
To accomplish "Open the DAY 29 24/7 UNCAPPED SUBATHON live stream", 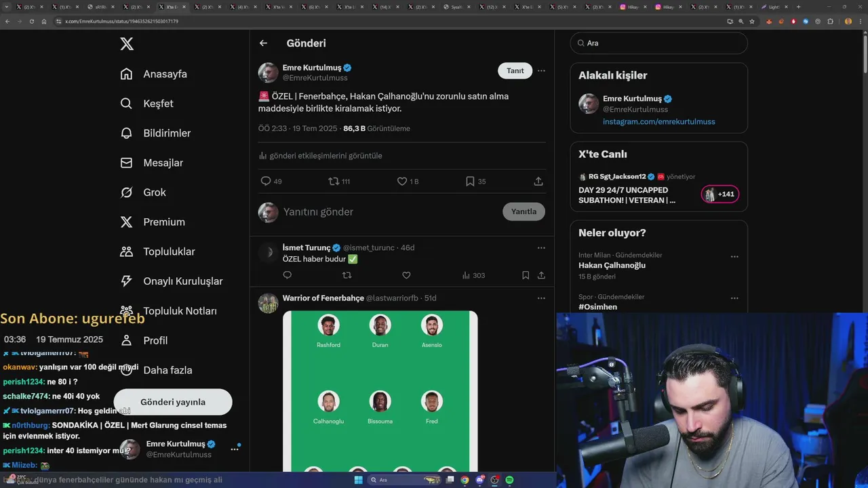I will [627, 195].
